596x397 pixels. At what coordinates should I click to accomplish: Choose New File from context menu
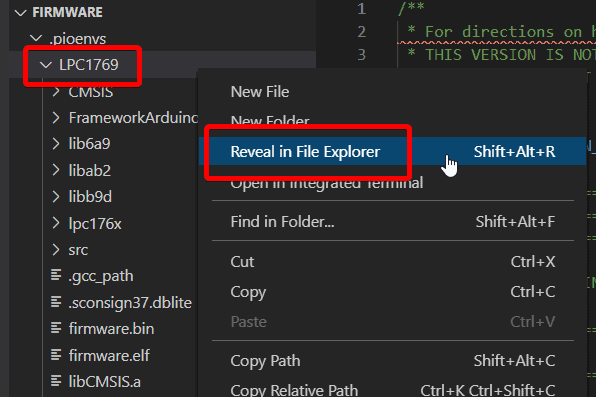click(x=392, y=92)
